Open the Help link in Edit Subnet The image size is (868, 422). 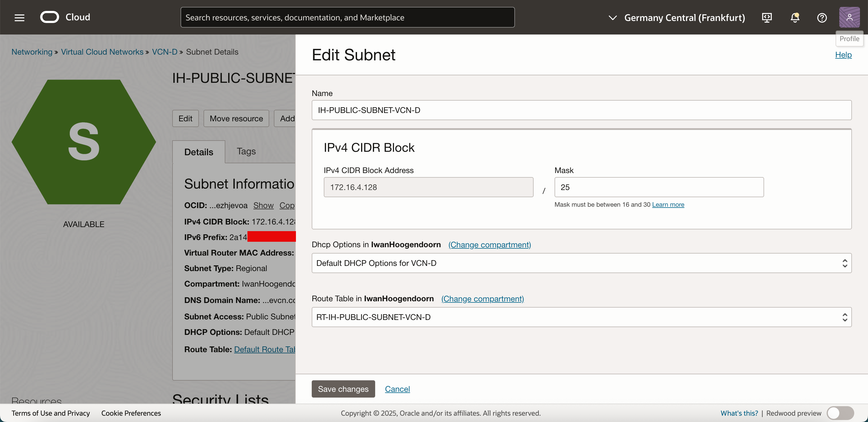pos(843,55)
